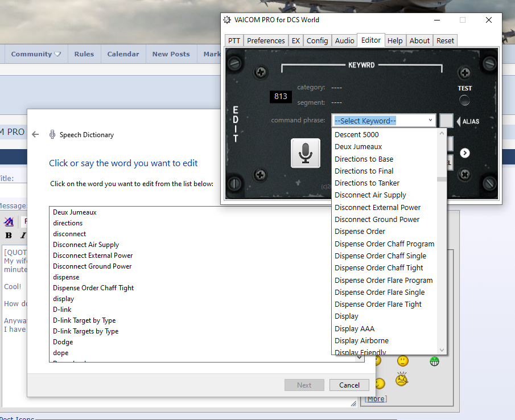The width and height of the screenshot is (515, 420).
Task: Switch to the PTT tab
Action: click(x=234, y=41)
